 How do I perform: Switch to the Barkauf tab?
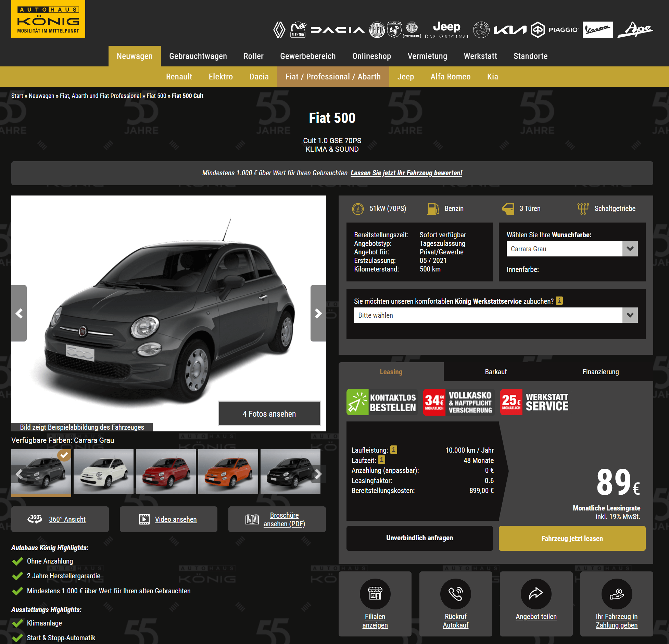point(496,372)
